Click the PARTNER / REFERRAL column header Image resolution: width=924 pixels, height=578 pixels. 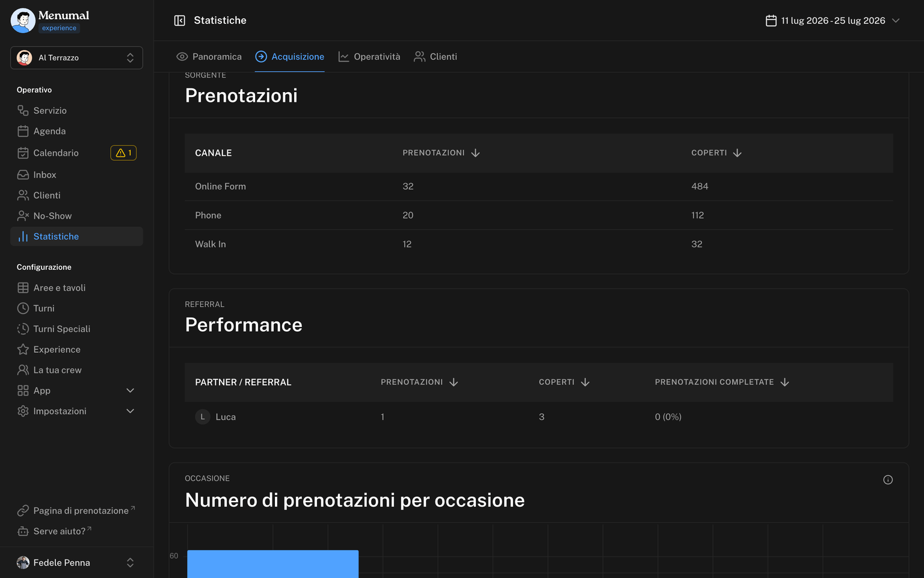coord(243,382)
